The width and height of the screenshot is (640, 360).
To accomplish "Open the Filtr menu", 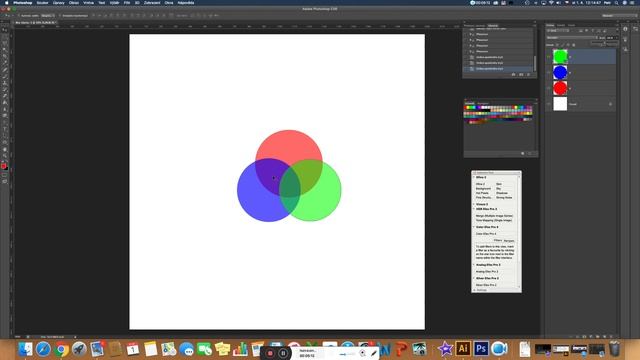I will tap(127, 3).
